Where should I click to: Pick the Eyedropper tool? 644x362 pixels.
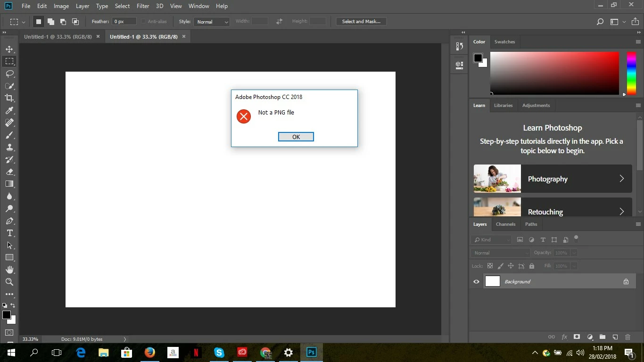click(9, 110)
